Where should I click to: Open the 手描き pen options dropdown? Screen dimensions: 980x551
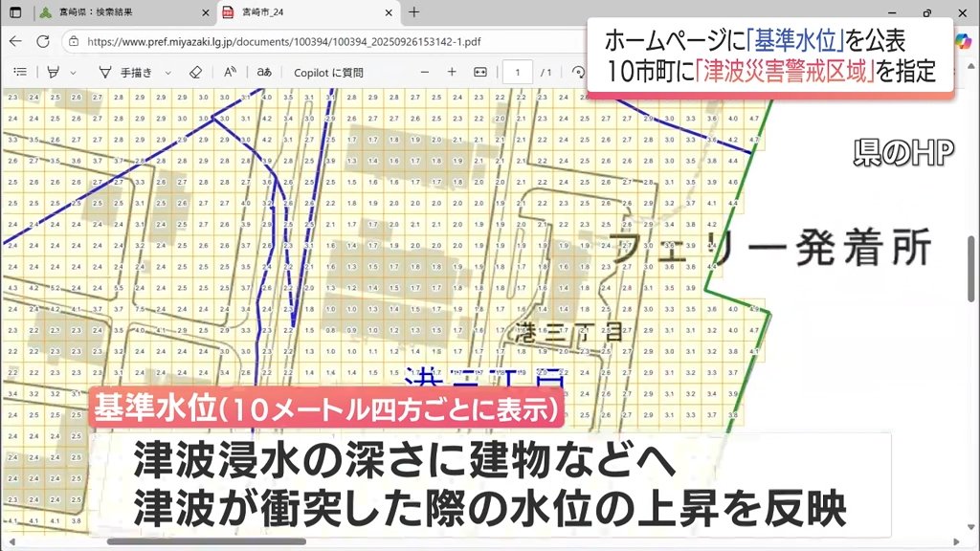pyautogui.click(x=168, y=72)
